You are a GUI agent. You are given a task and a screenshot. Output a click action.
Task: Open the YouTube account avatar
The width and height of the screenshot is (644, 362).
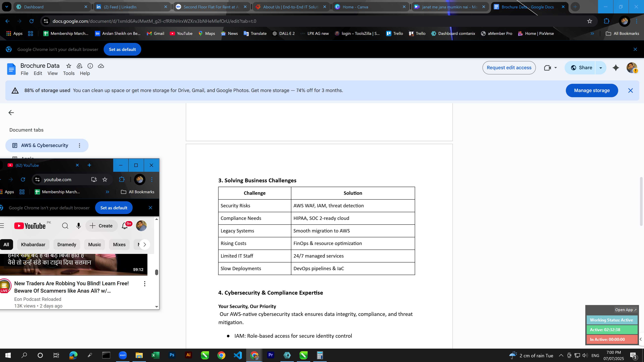[141, 226]
